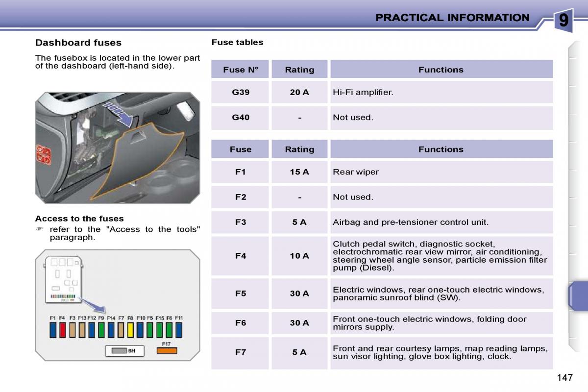Select the blue F10 fuse in diagram
The width and height of the screenshot is (588, 392).
click(x=140, y=330)
